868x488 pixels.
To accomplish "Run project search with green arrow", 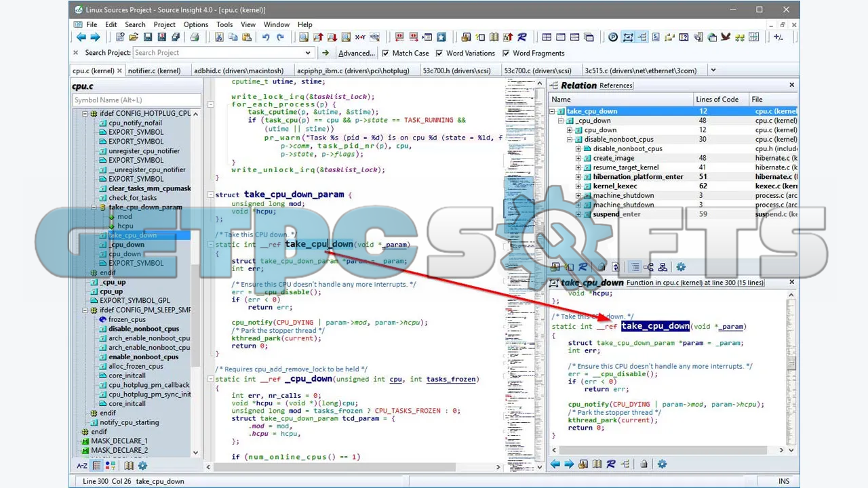I will [325, 53].
